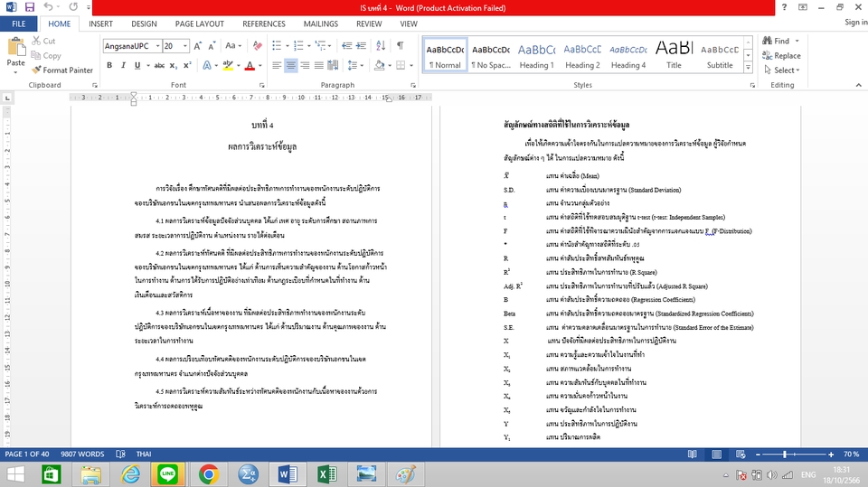
Task: Open the Change Case dropdown
Action: pos(233,46)
